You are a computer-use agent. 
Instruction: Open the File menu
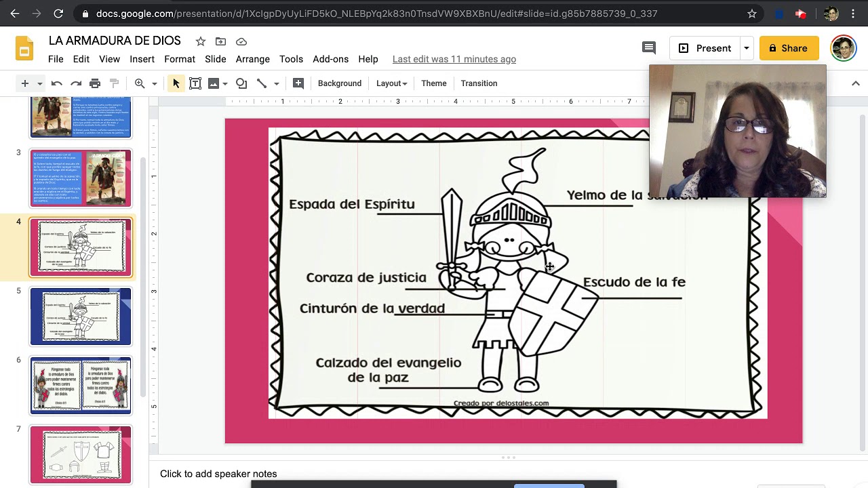click(56, 59)
